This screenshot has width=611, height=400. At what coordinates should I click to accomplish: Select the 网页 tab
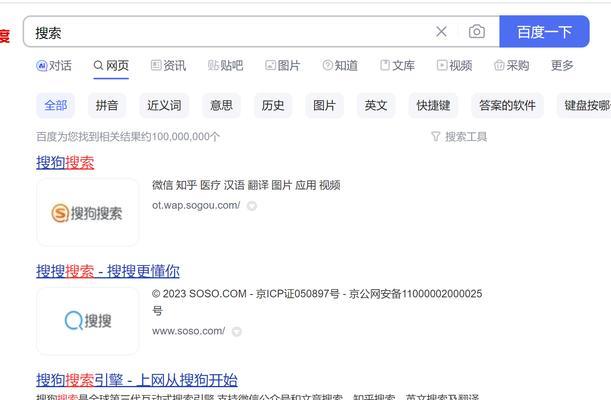111,65
